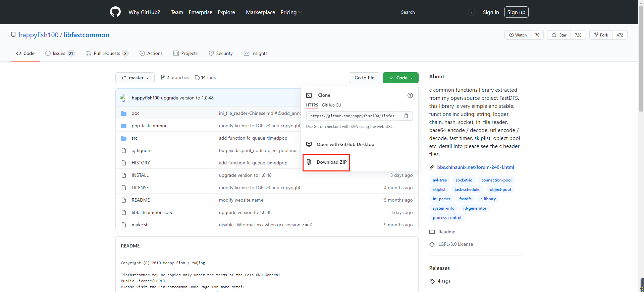Image resolution: width=644 pixels, height=292 pixels.
Task: Expand the Pricing menu
Action: [x=291, y=12]
